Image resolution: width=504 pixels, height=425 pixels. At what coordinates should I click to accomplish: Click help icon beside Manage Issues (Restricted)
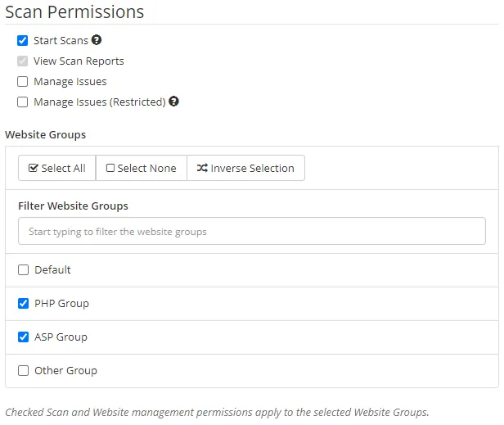click(173, 102)
